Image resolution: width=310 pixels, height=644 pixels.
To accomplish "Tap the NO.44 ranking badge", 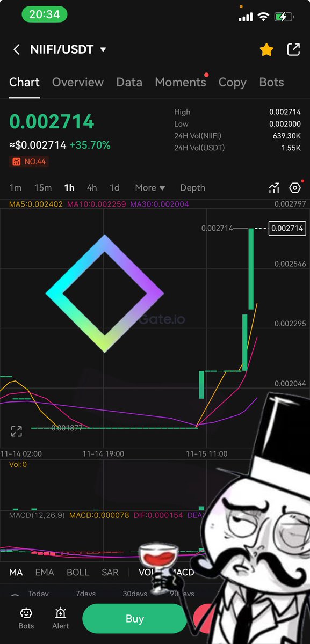I will click(x=29, y=161).
